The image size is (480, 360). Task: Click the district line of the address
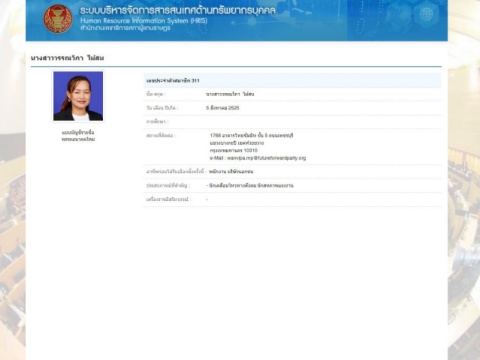(x=237, y=143)
